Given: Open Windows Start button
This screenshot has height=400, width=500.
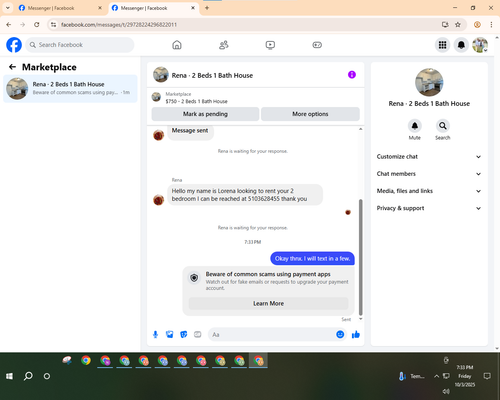Looking at the screenshot, I should click(10, 376).
